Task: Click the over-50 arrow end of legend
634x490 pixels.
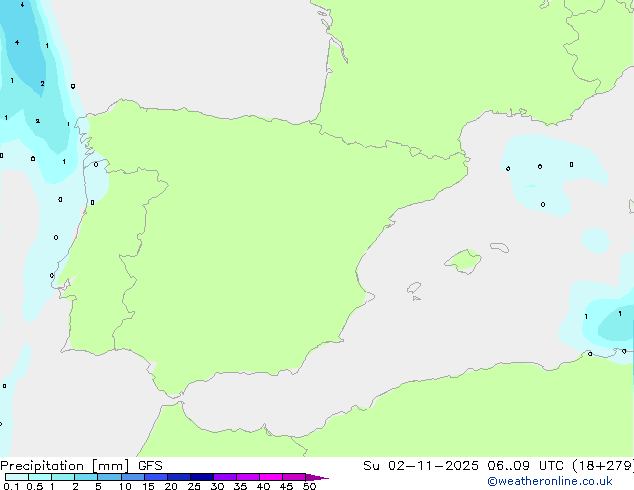Action: coord(317,477)
